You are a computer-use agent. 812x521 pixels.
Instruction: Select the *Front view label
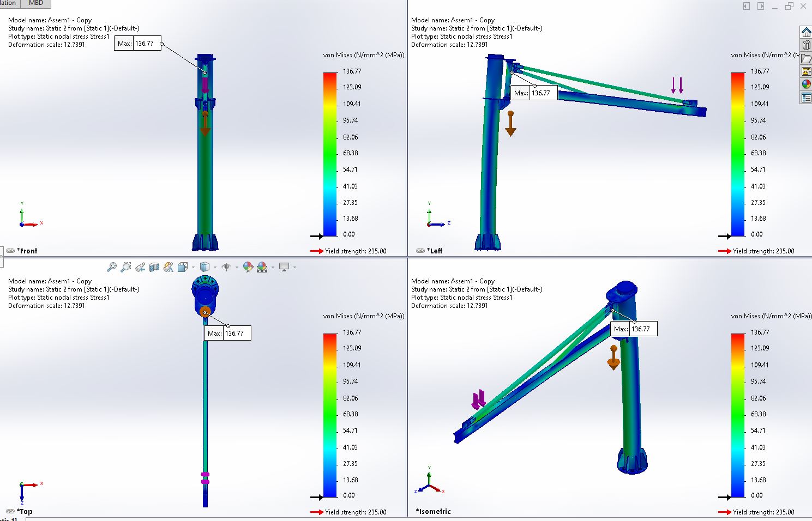click(27, 251)
